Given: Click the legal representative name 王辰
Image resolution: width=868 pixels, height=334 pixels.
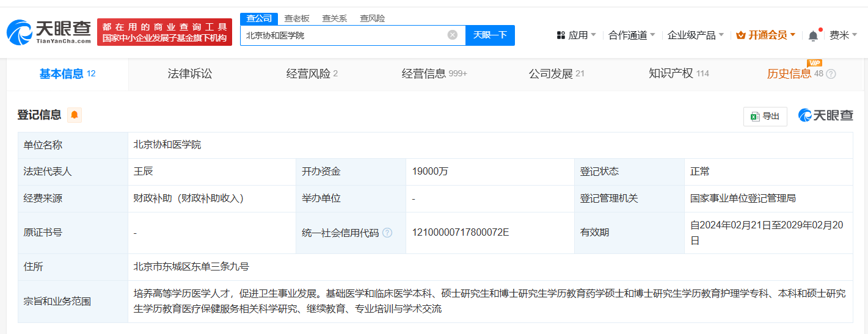Looking at the screenshot, I should [x=144, y=172].
